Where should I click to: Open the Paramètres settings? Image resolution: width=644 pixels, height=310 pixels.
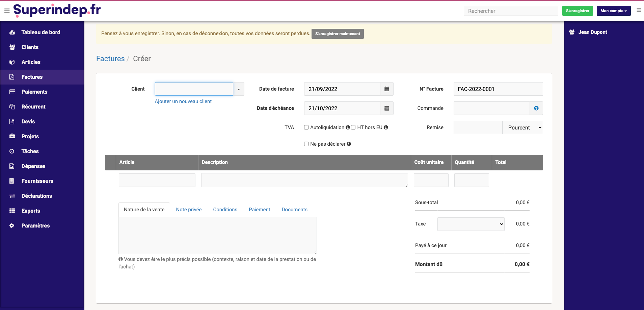coord(35,225)
